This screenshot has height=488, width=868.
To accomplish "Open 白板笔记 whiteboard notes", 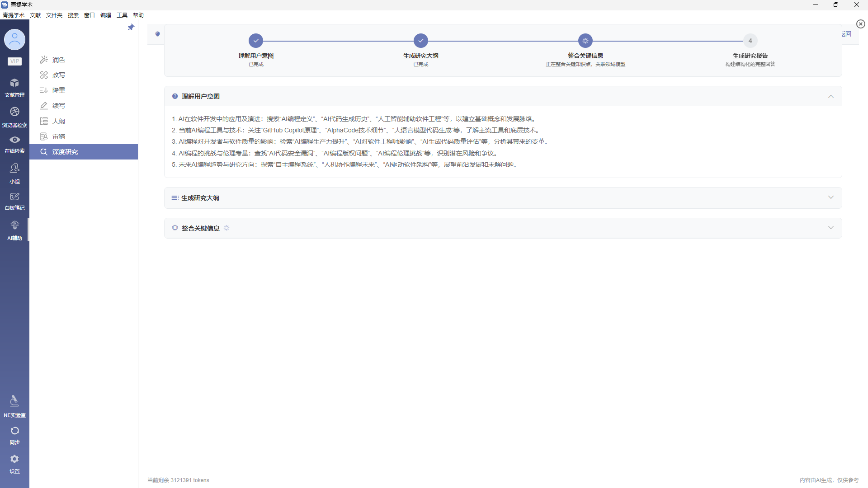I will pyautogui.click(x=14, y=201).
